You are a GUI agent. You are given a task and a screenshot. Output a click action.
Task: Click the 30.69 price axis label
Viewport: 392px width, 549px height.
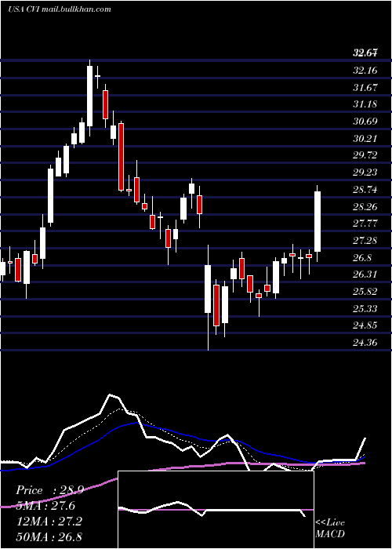365,122
